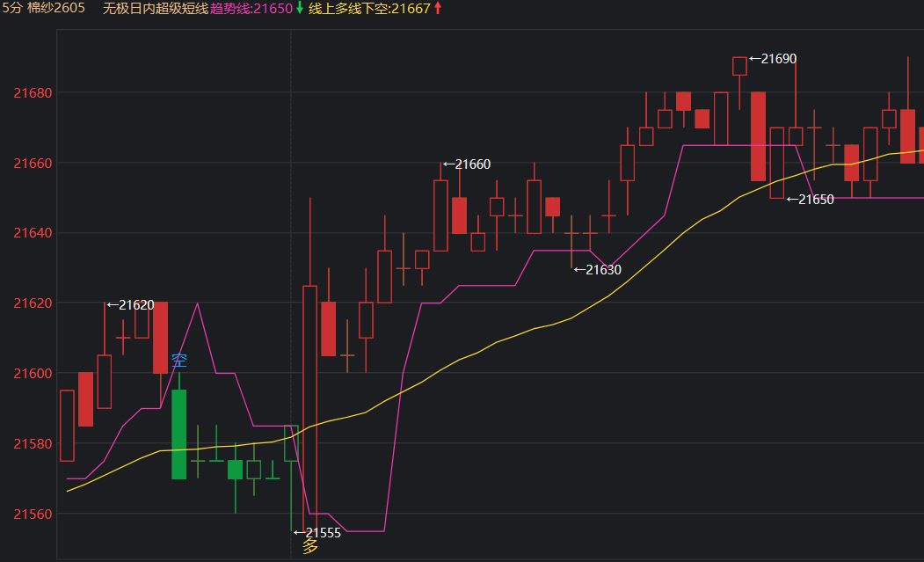Select the 21555 low price label
The height and width of the screenshot is (562, 924).
[317, 533]
